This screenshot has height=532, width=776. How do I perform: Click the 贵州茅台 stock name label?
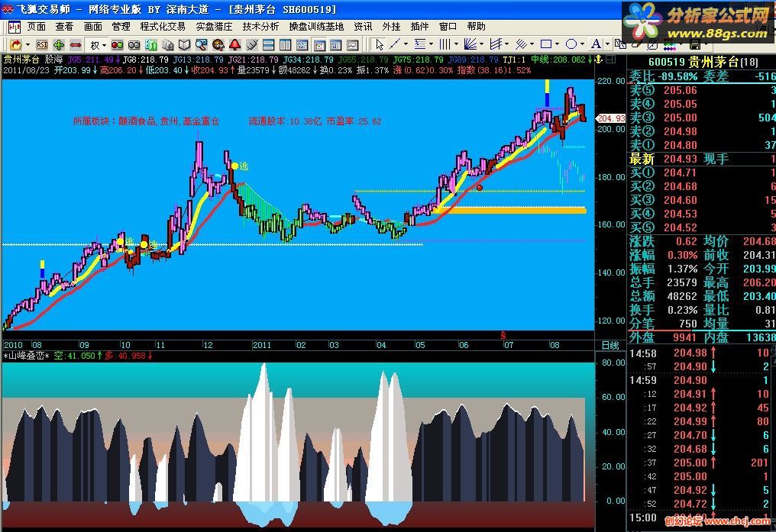click(21, 60)
